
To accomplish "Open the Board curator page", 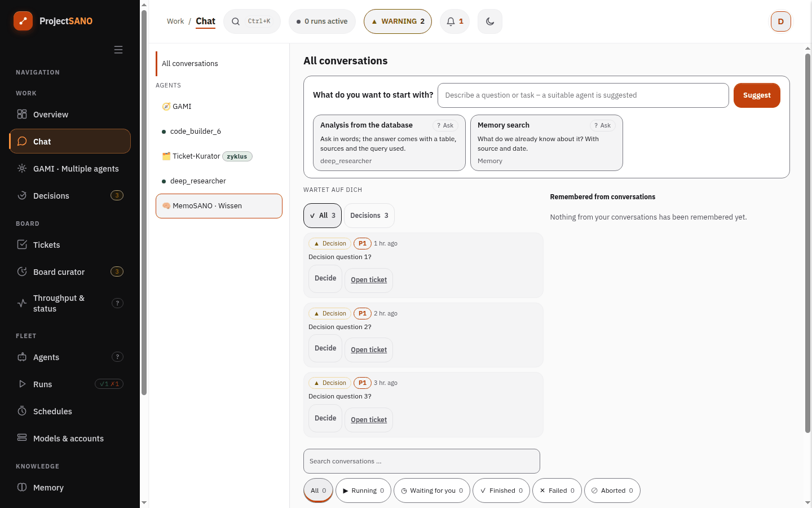I will (x=70, y=271).
